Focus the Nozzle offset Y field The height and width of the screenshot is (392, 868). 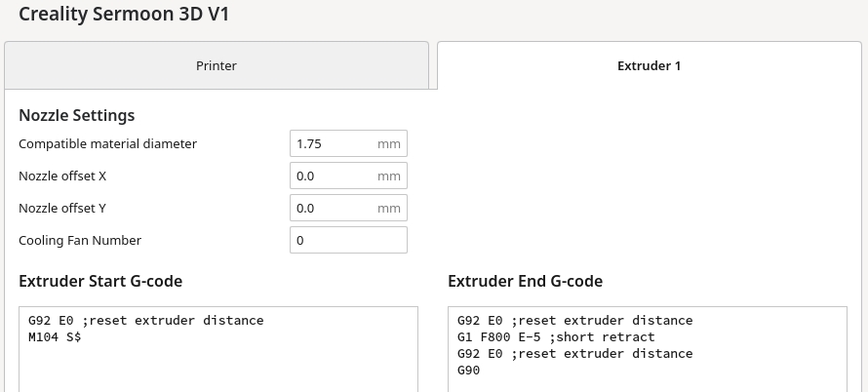[x=332, y=209]
